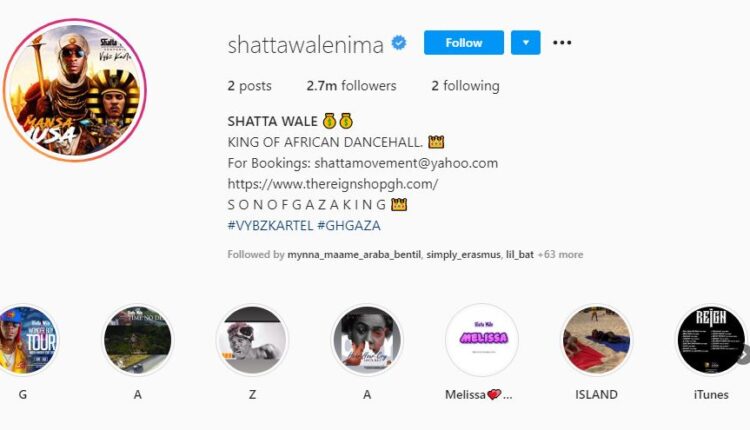Open the #VYBZKARTEL hashtag
This screenshot has height=430, width=750.
pyautogui.click(x=270, y=225)
